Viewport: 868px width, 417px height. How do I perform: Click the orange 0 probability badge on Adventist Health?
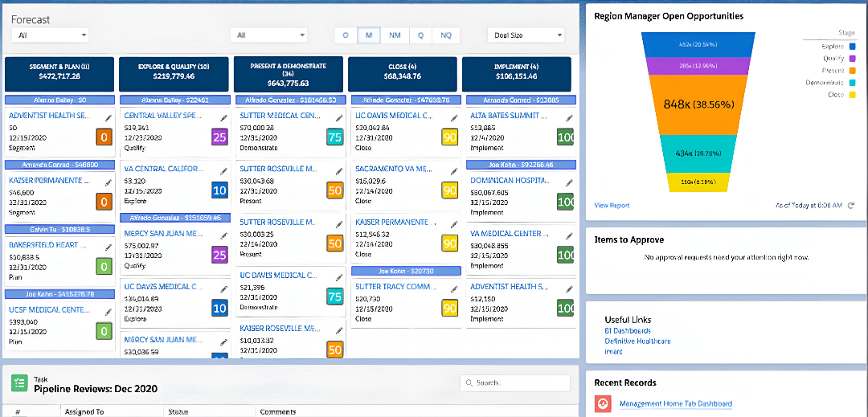click(104, 137)
